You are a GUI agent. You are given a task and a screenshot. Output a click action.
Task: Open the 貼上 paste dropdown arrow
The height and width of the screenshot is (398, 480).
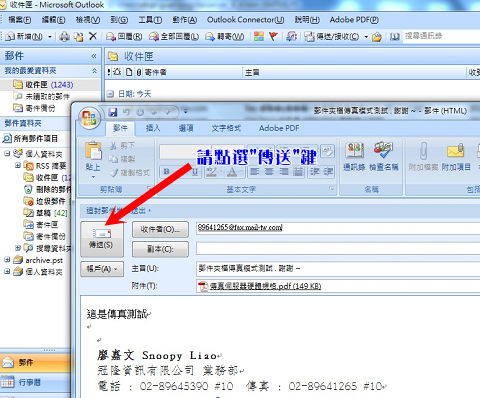click(x=93, y=176)
